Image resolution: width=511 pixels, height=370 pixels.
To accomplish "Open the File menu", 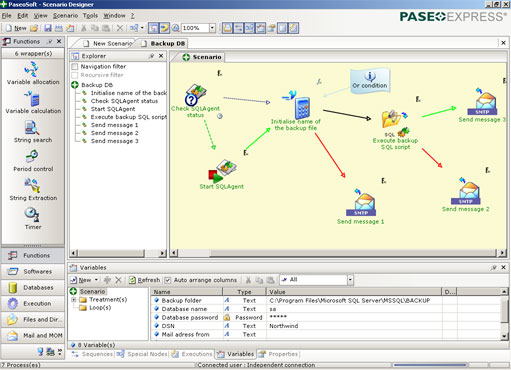I will coord(6,16).
